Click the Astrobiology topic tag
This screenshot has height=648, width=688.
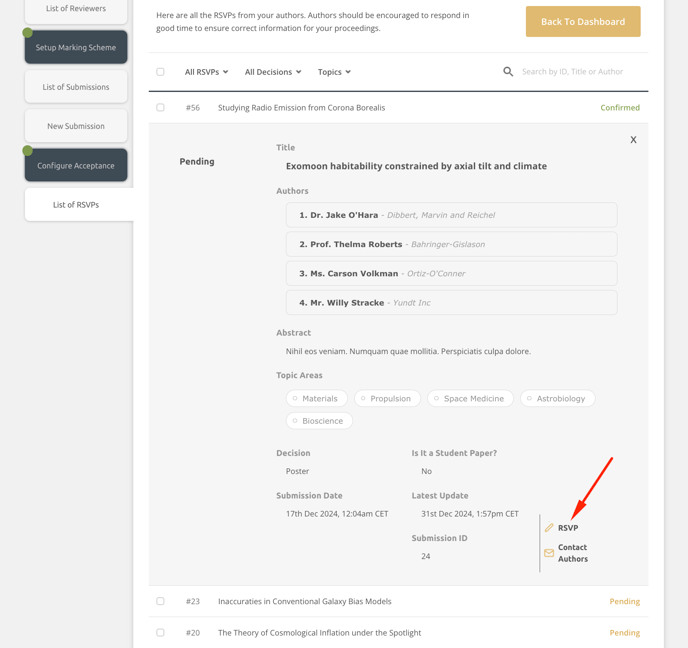pos(558,398)
